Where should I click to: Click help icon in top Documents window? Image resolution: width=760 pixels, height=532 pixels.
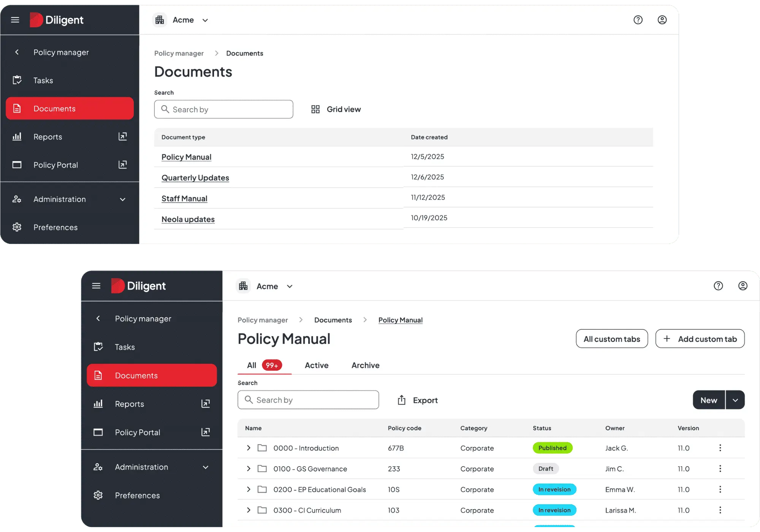[x=638, y=20]
